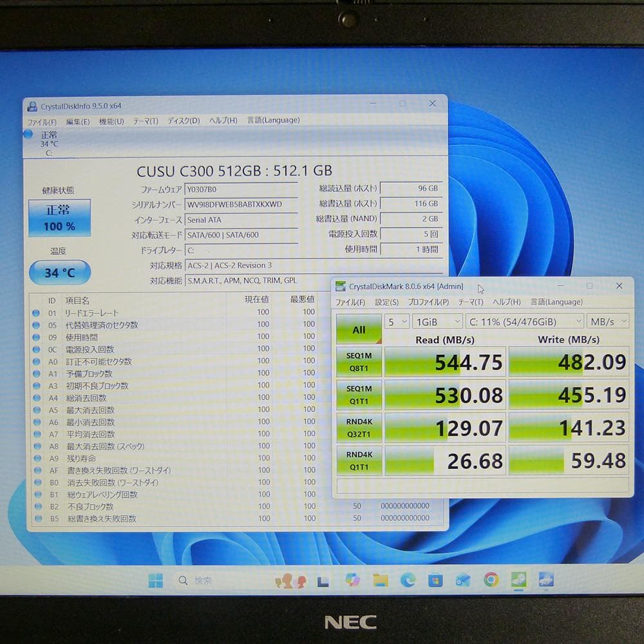Screen dimensions: 644x644
Task: Click the 現在値 column header
Action: coord(257,300)
